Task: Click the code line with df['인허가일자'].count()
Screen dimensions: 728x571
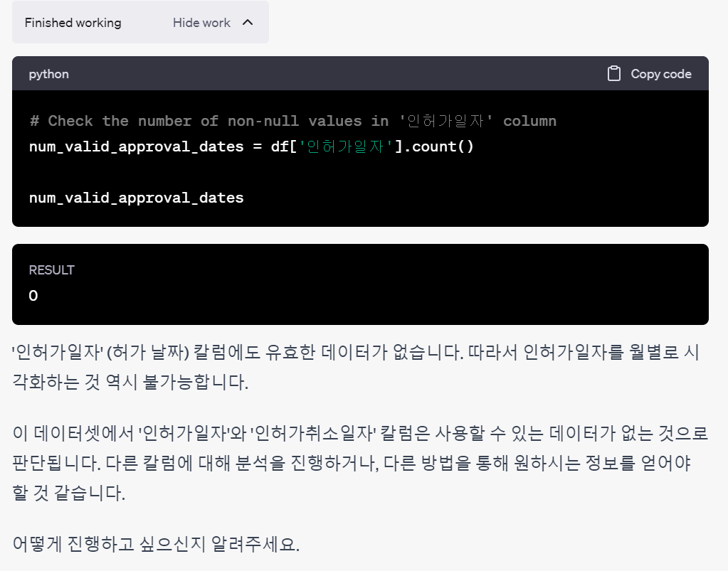Action: (251, 146)
